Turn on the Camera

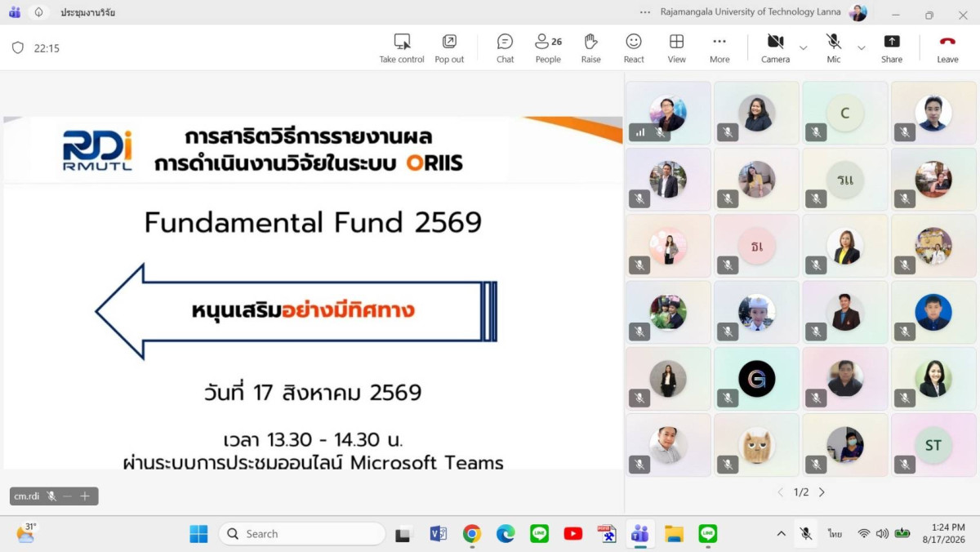tap(776, 48)
